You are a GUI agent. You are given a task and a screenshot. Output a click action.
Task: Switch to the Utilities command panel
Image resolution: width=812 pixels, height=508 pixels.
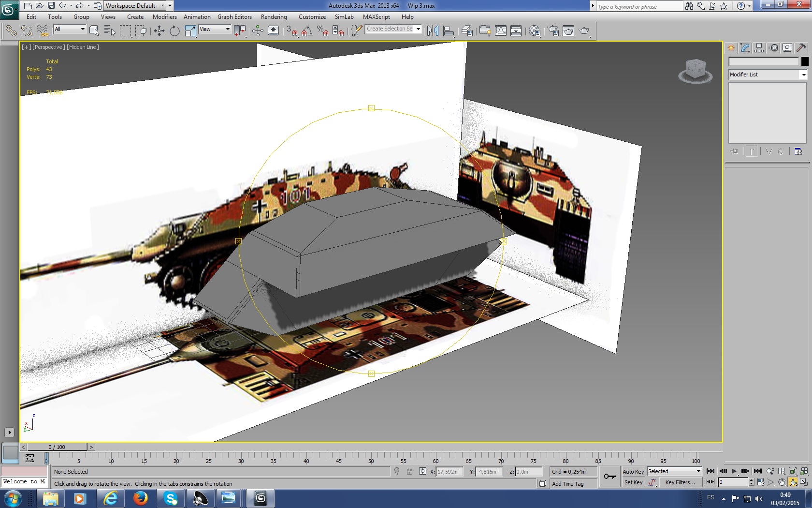click(x=801, y=48)
